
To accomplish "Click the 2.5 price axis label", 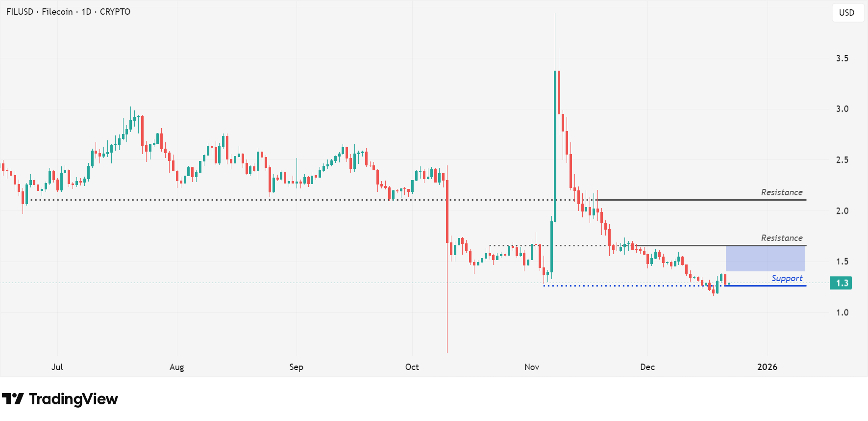I will tap(842, 160).
